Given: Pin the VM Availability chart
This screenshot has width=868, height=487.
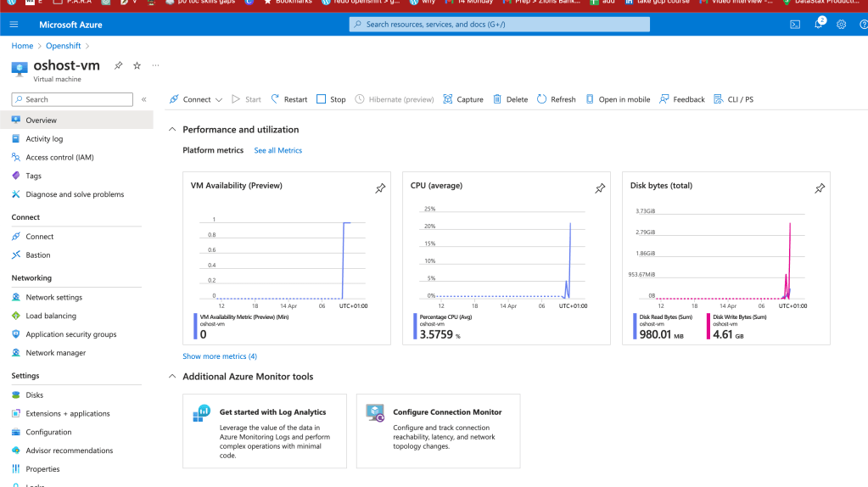Looking at the screenshot, I should coord(380,188).
